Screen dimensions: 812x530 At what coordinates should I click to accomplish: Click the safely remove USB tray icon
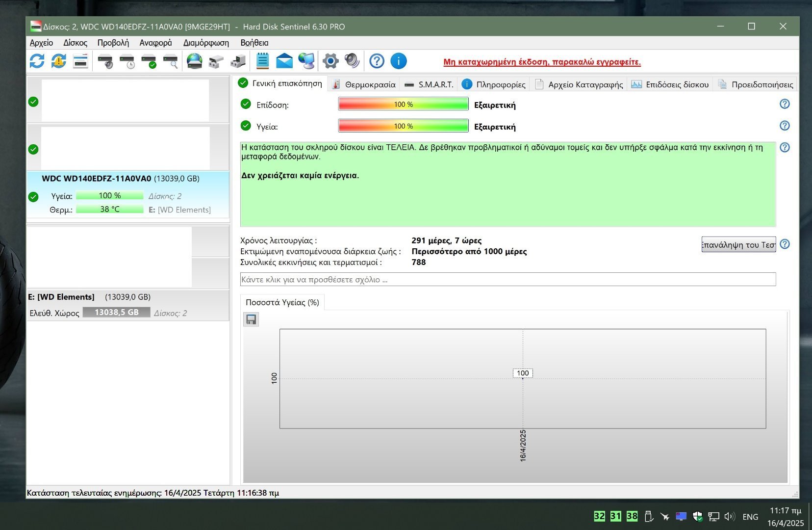[x=649, y=516]
